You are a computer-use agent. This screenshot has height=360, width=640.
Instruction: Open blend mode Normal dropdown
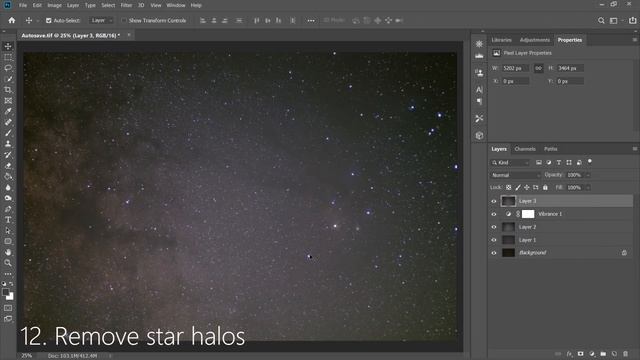(x=515, y=175)
